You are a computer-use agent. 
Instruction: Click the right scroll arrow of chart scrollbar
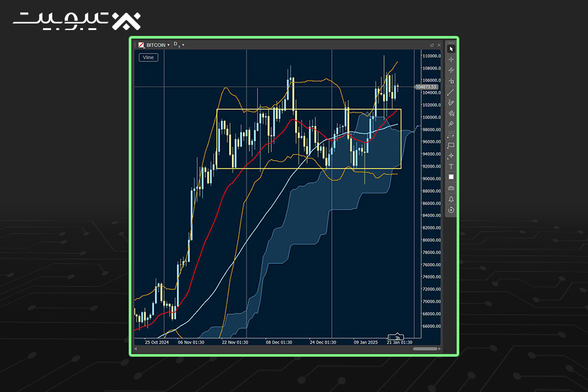point(440,349)
